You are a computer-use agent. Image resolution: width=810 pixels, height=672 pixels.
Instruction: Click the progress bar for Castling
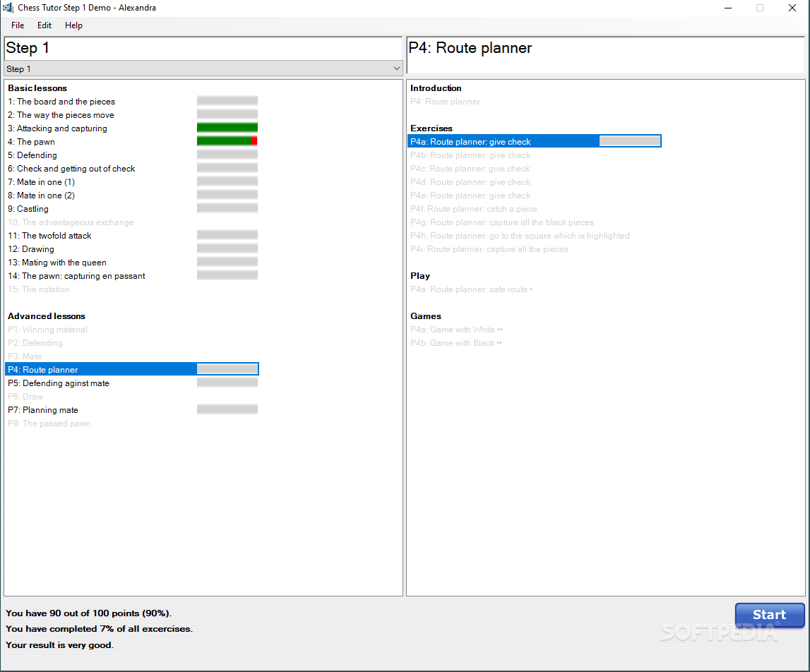pos(227,208)
